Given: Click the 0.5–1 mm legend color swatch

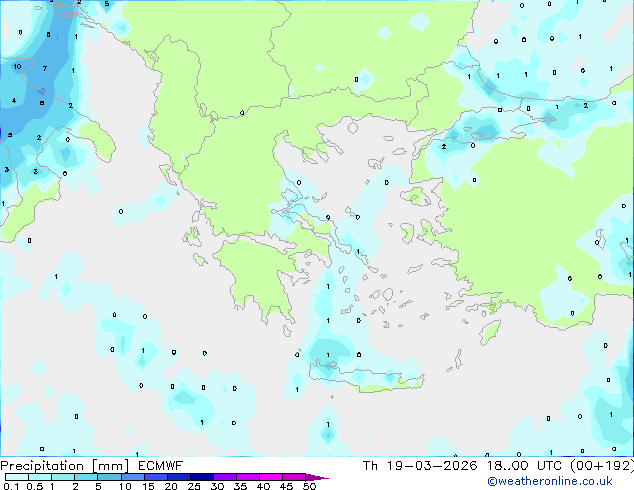Looking at the screenshot, I should [x=40, y=477].
